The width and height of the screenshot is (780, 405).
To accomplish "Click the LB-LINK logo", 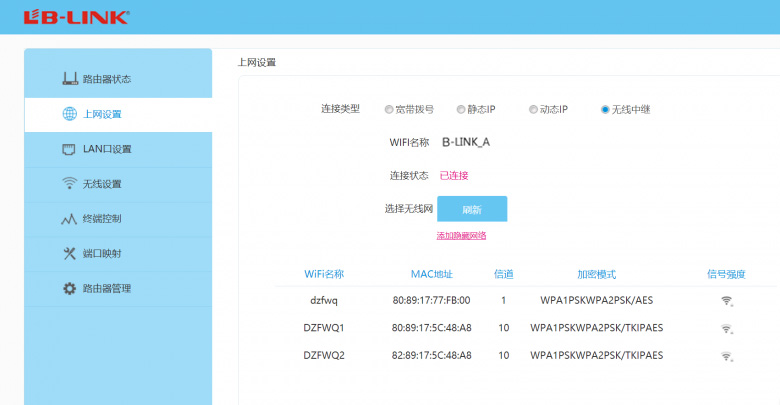I will click(77, 17).
